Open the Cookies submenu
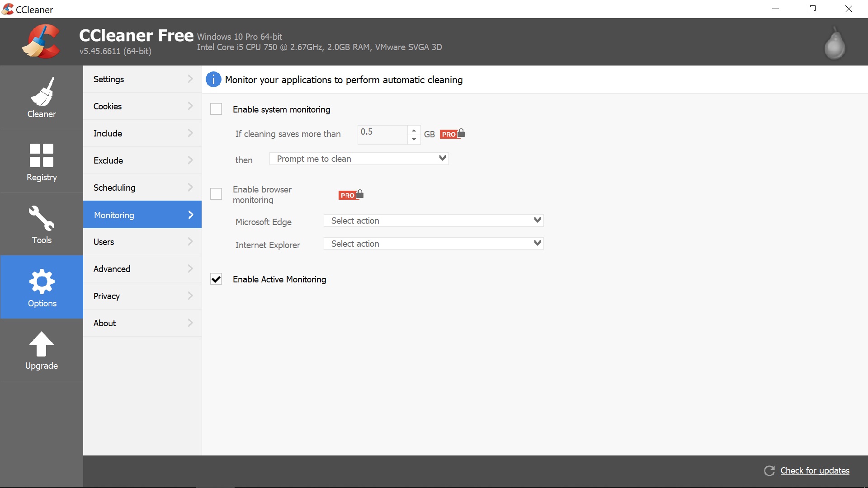The height and width of the screenshot is (488, 868). pos(142,106)
